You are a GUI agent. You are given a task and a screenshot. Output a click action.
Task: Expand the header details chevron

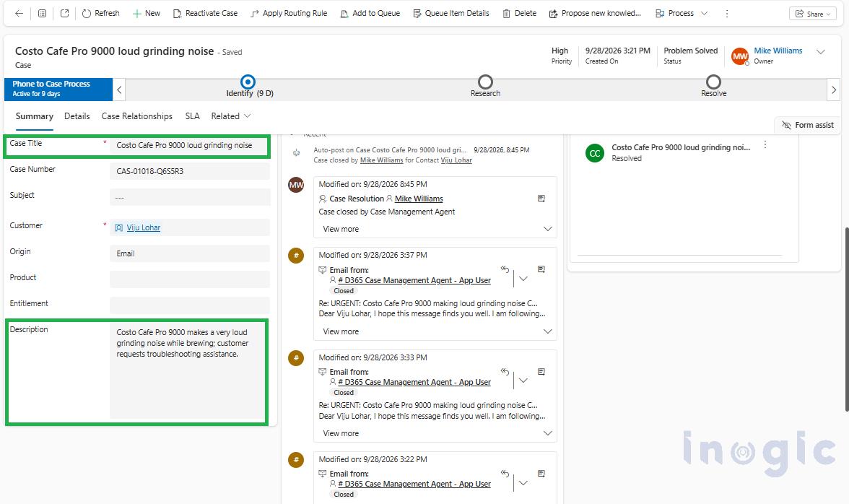(x=821, y=52)
